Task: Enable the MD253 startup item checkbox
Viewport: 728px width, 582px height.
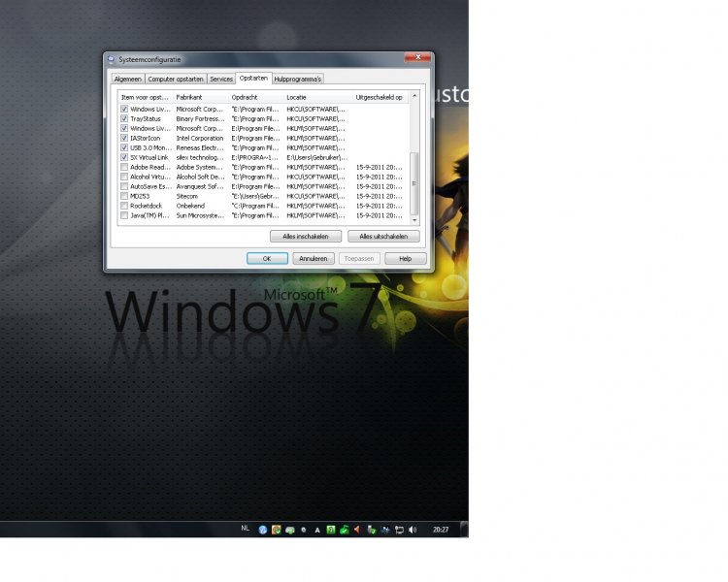Action: [x=124, y=196]
